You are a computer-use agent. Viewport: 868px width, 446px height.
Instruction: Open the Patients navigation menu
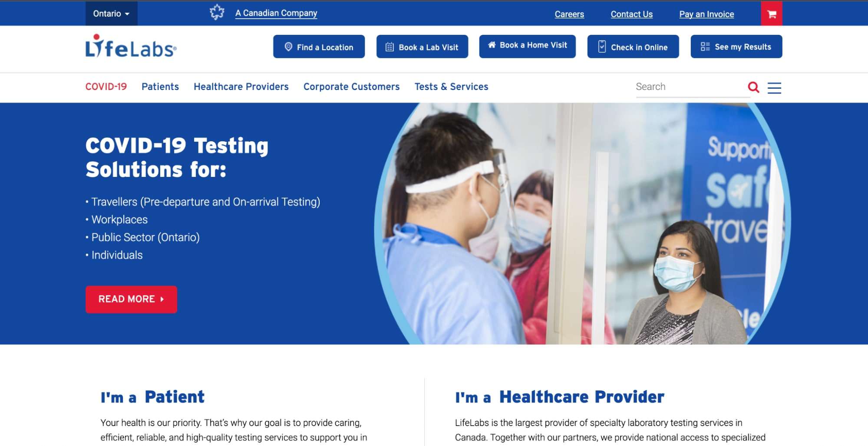[160, 87]
